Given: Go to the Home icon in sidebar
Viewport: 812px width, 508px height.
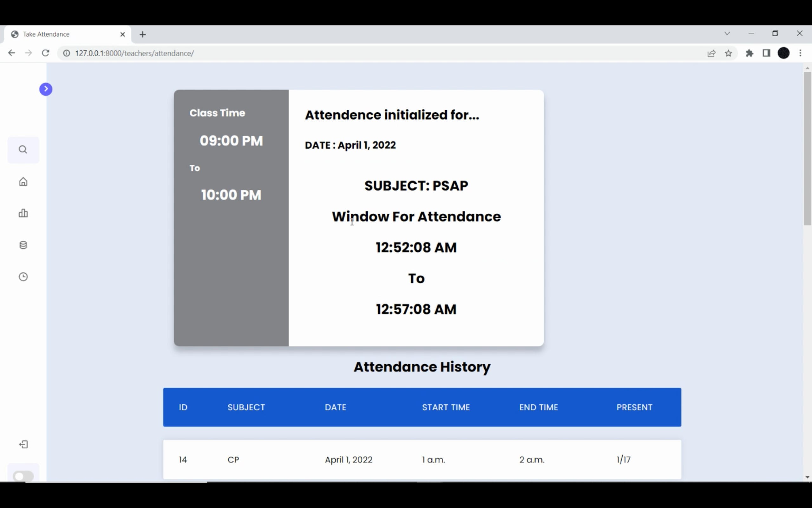Looking at the screenshot, I should coord(23,182).
